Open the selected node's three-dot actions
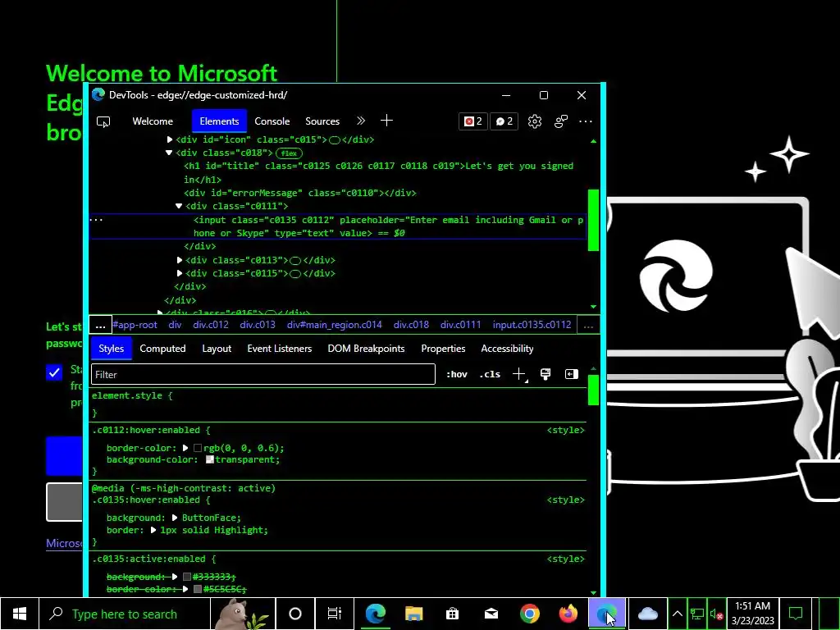840x630 pixels. pyautogui.click(x=97, y=220)
